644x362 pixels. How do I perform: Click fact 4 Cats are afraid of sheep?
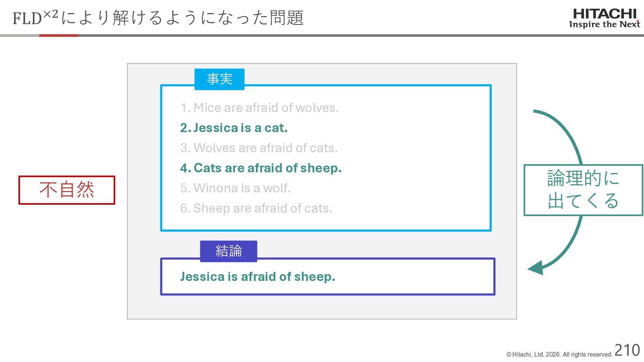coord(261,168)
